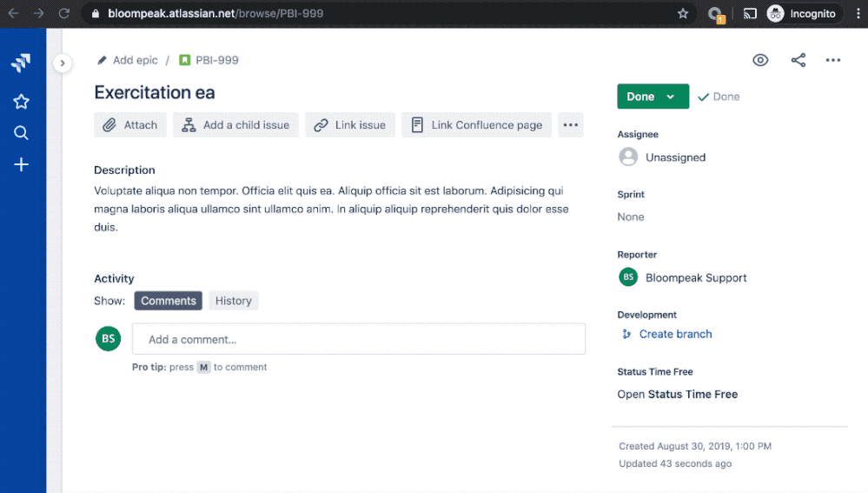Expand the collapsed sidebar with the chevron

(x=63, y=63)
